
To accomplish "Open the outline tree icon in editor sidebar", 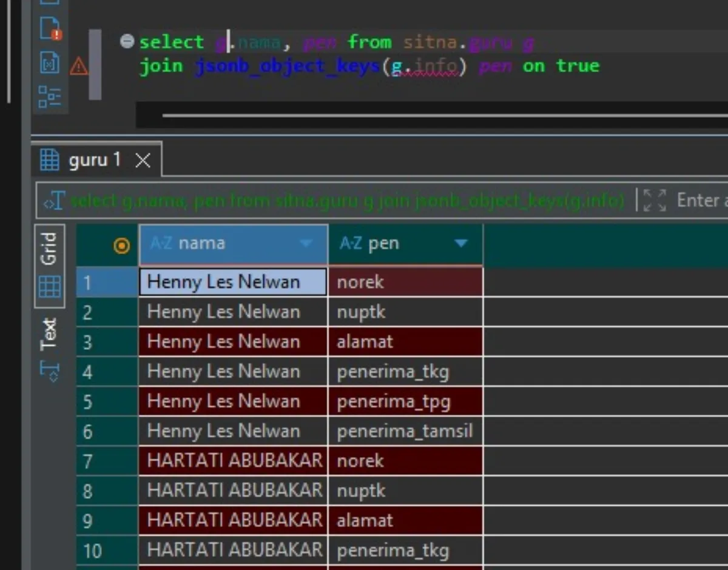I will (50, 96).
